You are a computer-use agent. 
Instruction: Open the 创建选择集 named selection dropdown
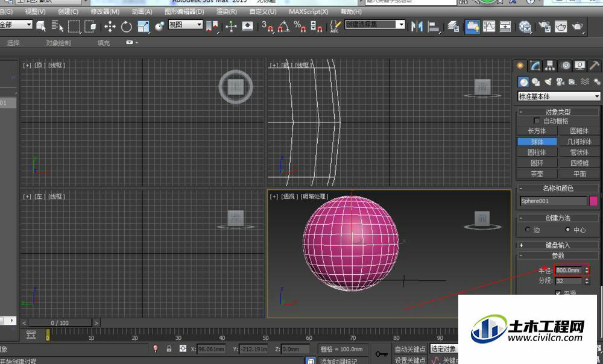(374, 25)
